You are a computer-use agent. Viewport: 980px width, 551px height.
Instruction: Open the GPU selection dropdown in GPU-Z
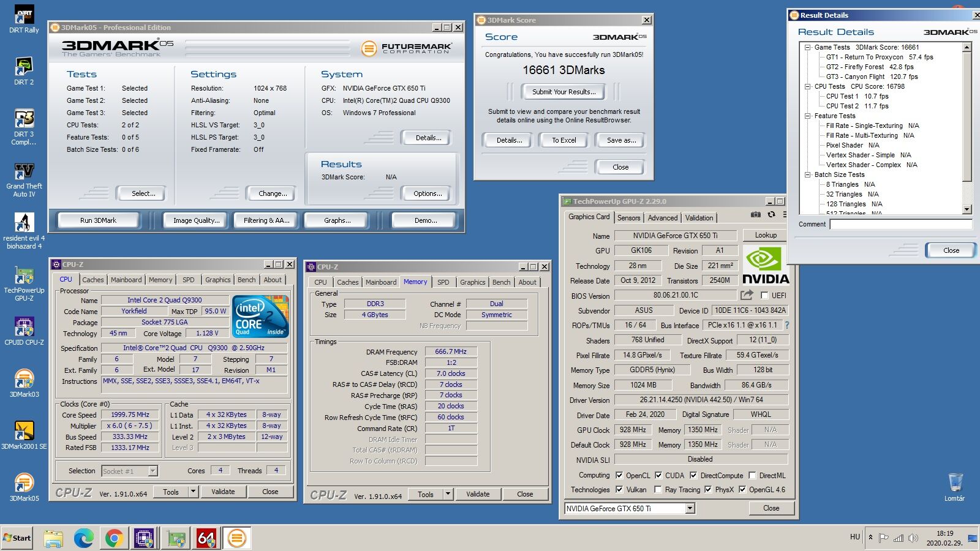[690, 508]
